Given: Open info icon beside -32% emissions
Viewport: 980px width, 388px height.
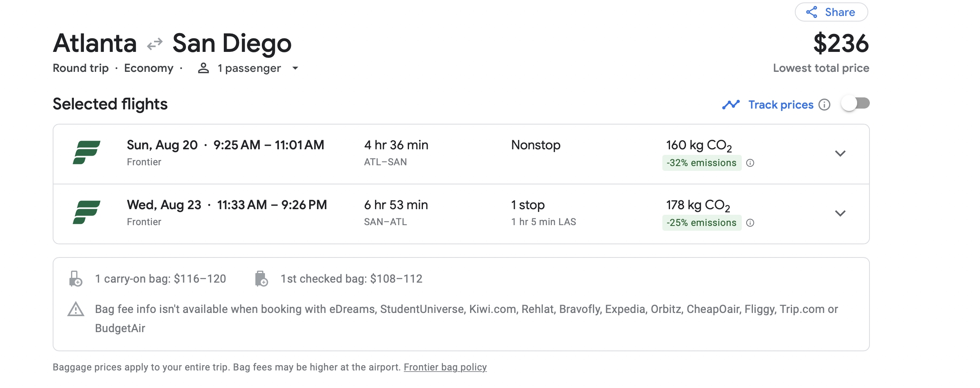Looking at the screenshot, I should click(x=750, y=163).
